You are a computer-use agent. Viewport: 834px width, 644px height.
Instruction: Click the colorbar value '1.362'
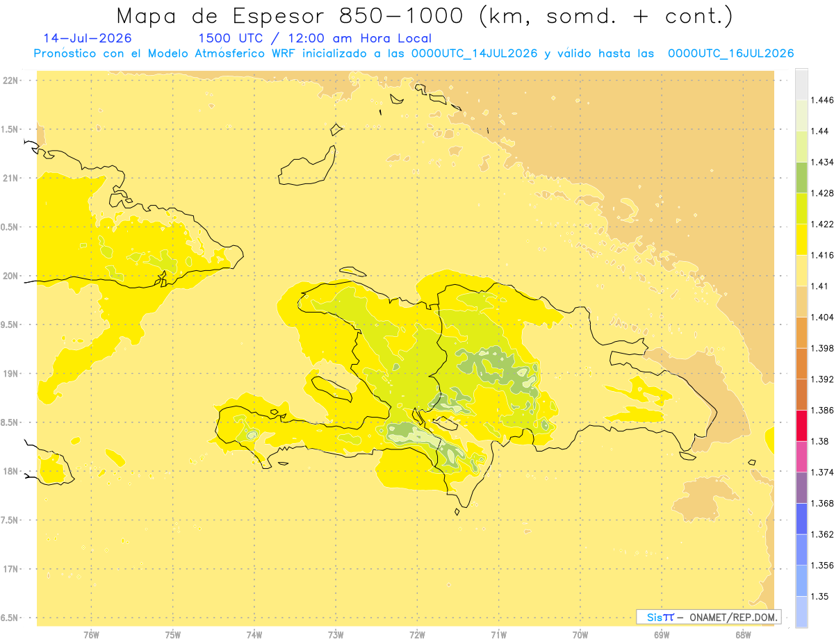[x=822, y=534]
